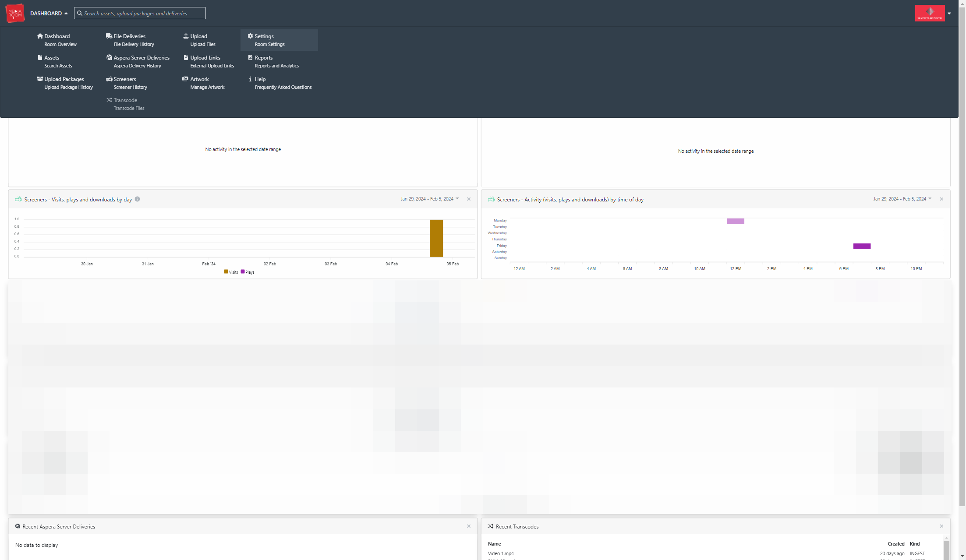Click the Dashboard home icon
The width and height of the screenshot is (966, 560).
40,36
